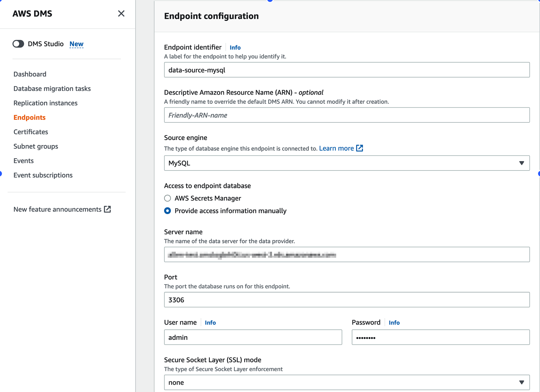Open Learn more link for Source engine
The height and width of the screenshot is (392, 540).
(x=336, y=148)
